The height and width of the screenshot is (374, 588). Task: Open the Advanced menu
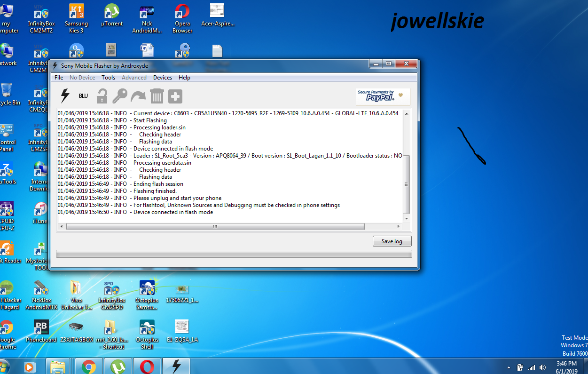coord(134,78)
